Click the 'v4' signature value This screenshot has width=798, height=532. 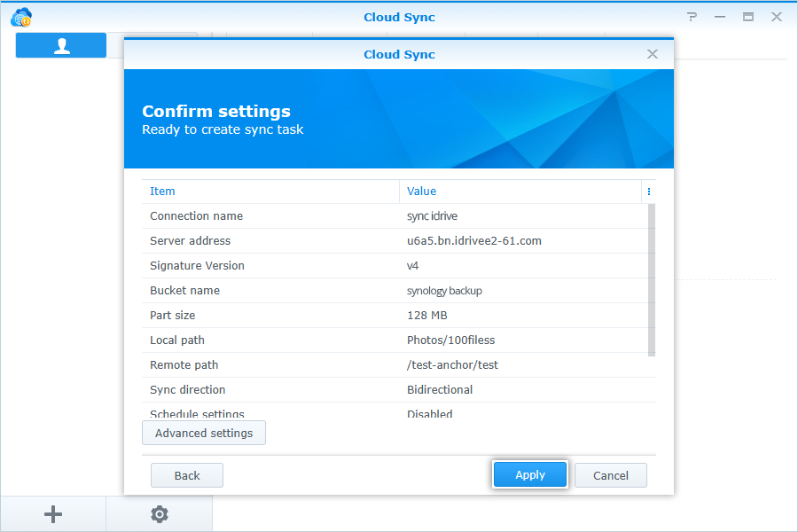[x=412, y=266]
